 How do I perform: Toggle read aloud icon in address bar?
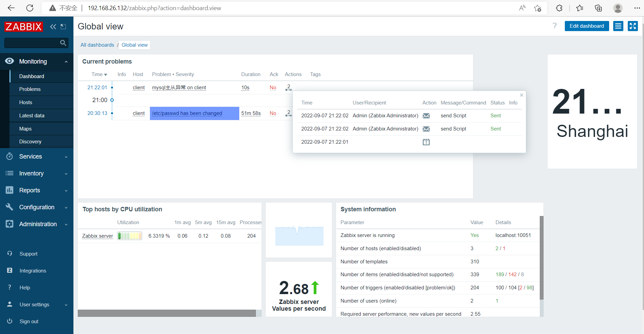tap(522, 8)
